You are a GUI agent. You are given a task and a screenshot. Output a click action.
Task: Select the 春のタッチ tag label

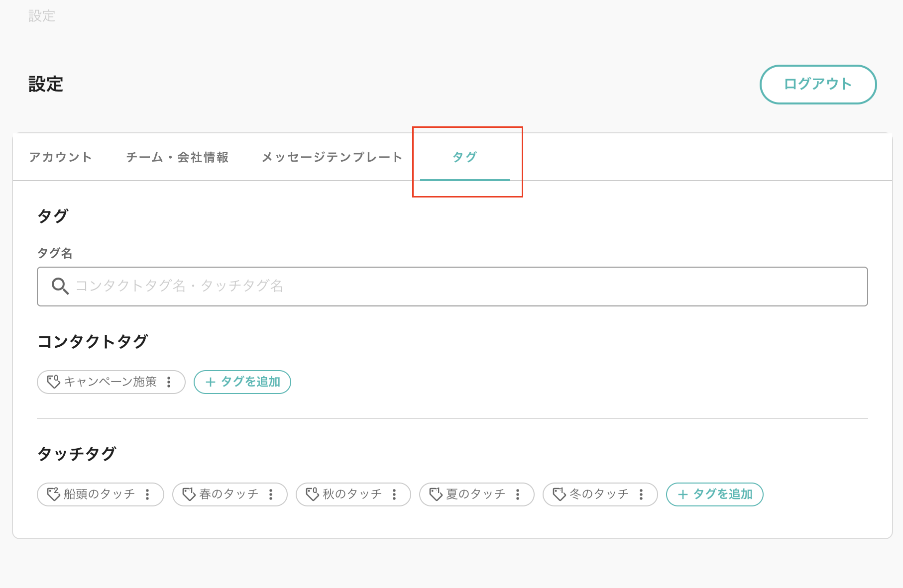pos(229,494)
